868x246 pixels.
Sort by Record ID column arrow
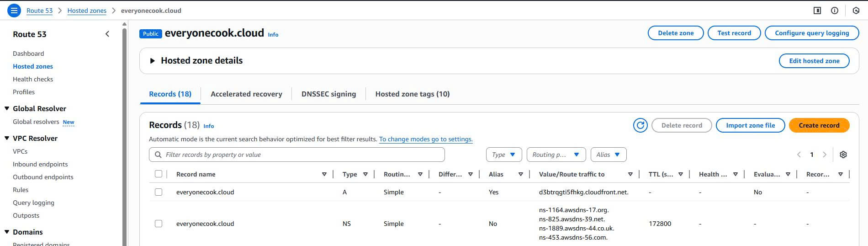coord(841,174)
